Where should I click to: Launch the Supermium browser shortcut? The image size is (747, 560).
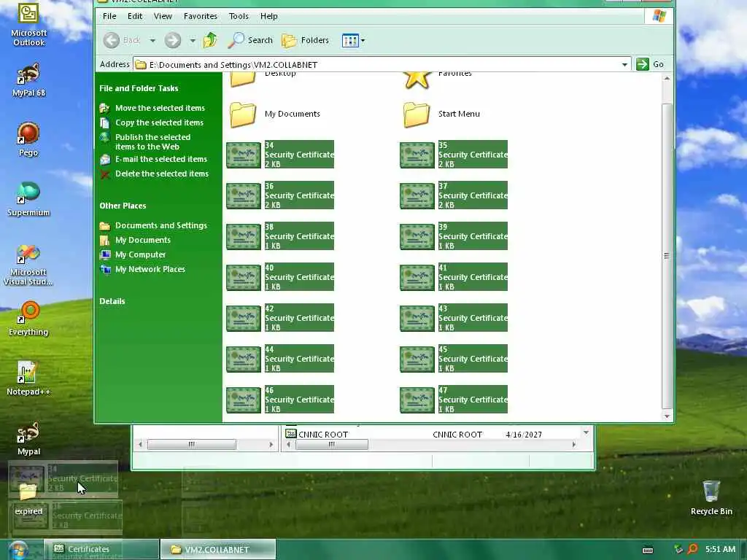[x=28, y=198]
